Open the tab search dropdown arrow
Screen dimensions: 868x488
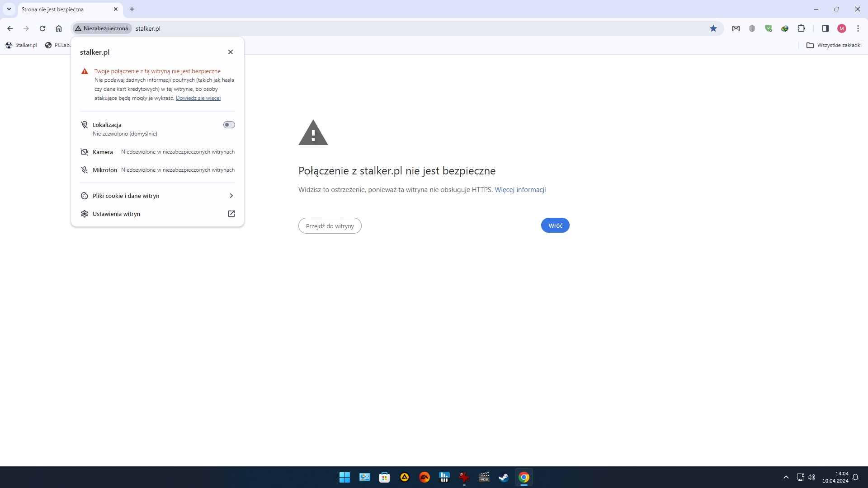point(9,9)
